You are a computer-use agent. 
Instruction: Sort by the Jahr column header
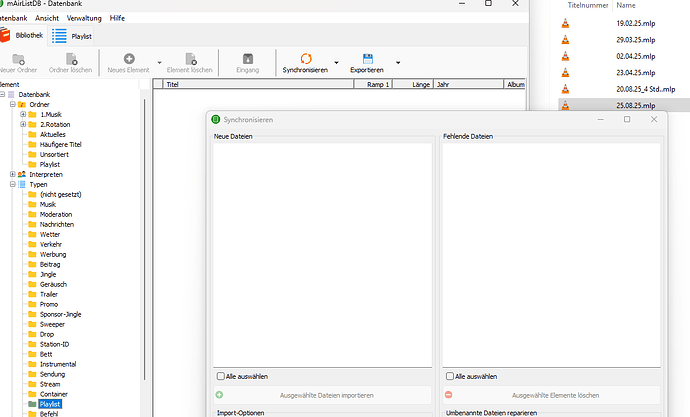[x=469, y=84]
